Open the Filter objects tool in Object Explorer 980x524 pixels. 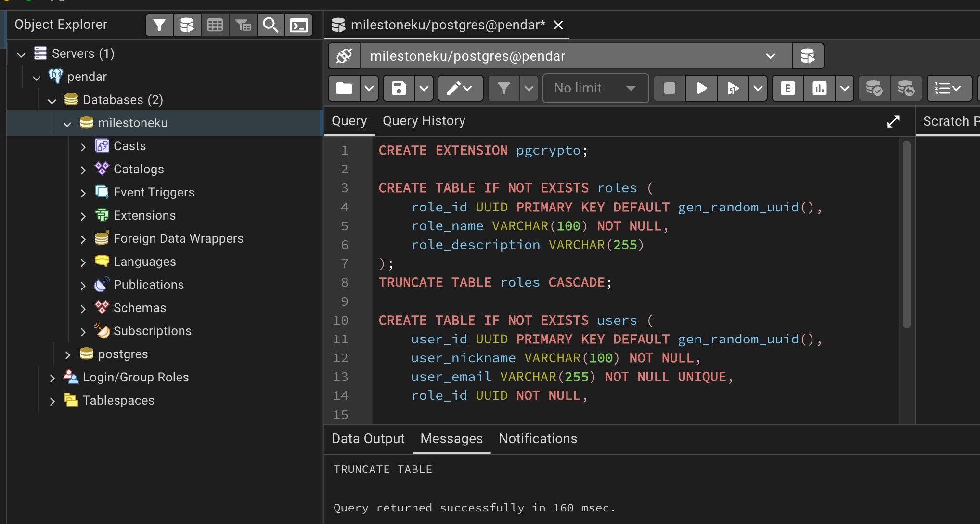[x=159, y=25]
